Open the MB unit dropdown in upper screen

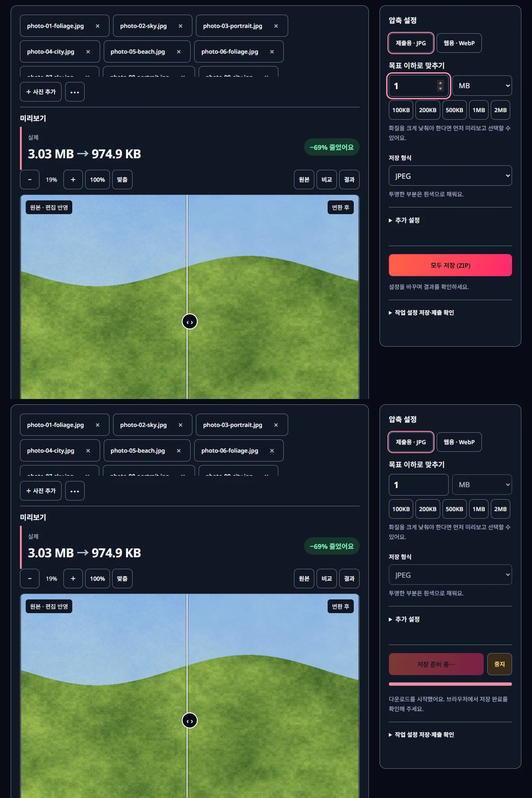click(482, 86)
